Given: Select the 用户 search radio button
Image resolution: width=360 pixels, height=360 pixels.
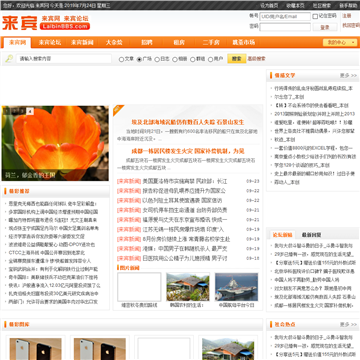Looking at the screenshot, I should pyautogui.click(x=210, y=59).
